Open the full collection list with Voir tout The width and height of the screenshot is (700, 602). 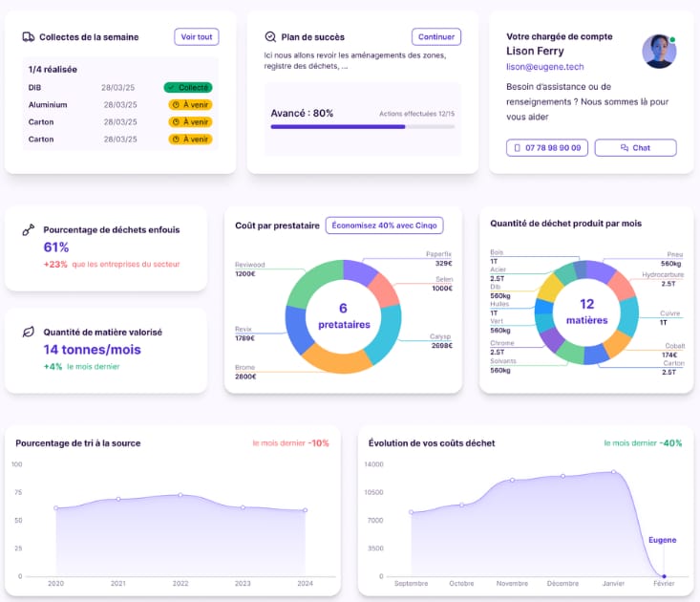click(x=196, y=37)
